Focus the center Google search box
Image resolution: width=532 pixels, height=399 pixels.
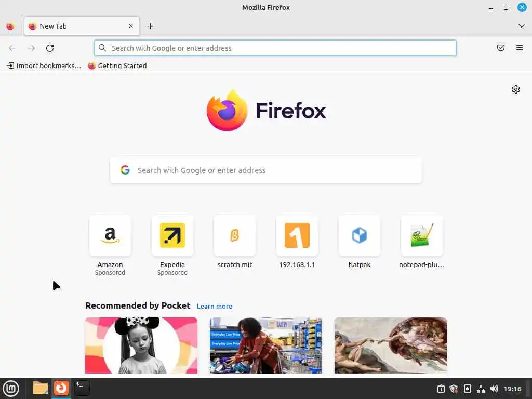point(266,170)
